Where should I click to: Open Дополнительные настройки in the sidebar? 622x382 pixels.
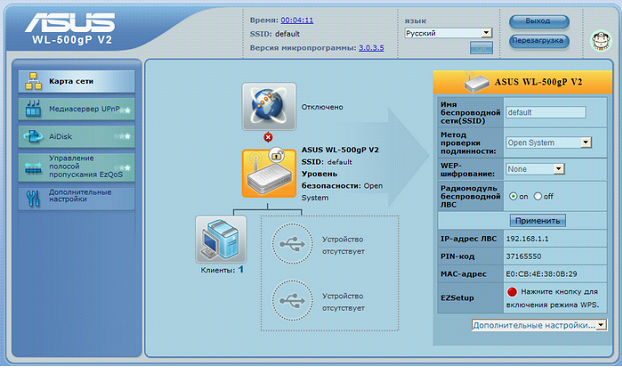tap(77, 198)
